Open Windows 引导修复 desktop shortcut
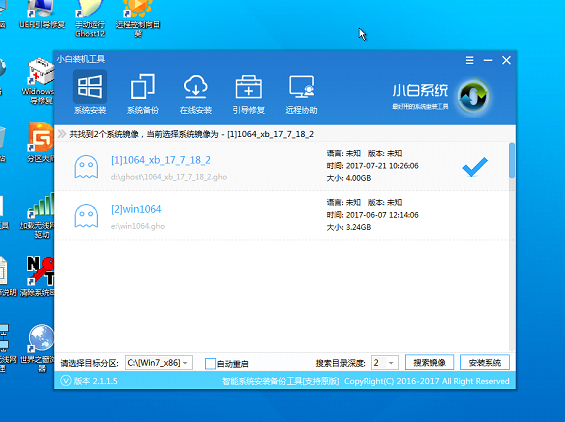565x422 pixels. pyautogui.click(x=39, y=81)
